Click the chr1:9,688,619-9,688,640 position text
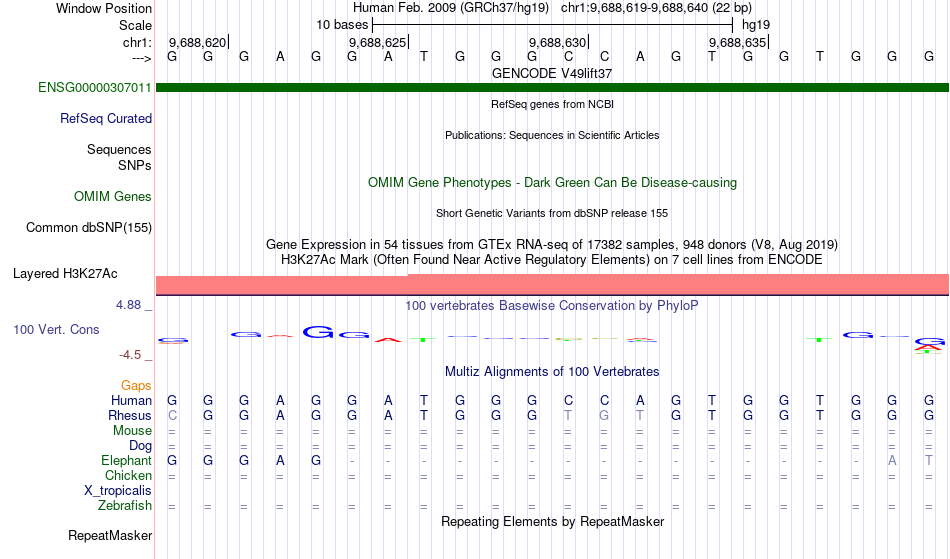This screenshot has height=559, width=950. (656, 8)
